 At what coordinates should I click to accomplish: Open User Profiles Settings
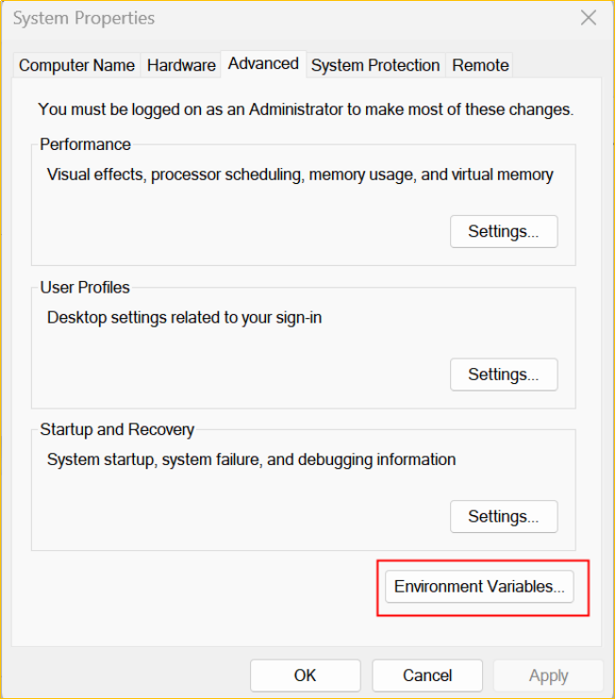504,375
